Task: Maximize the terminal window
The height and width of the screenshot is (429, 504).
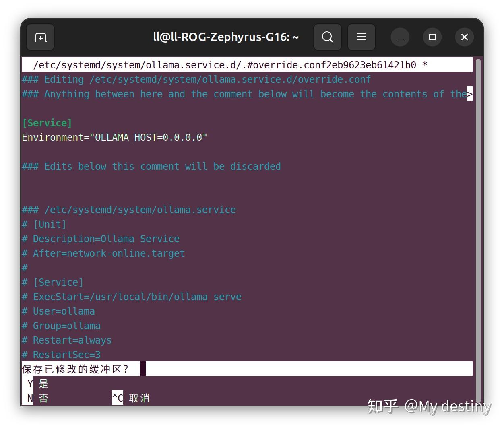Action: tap(432, 37)
